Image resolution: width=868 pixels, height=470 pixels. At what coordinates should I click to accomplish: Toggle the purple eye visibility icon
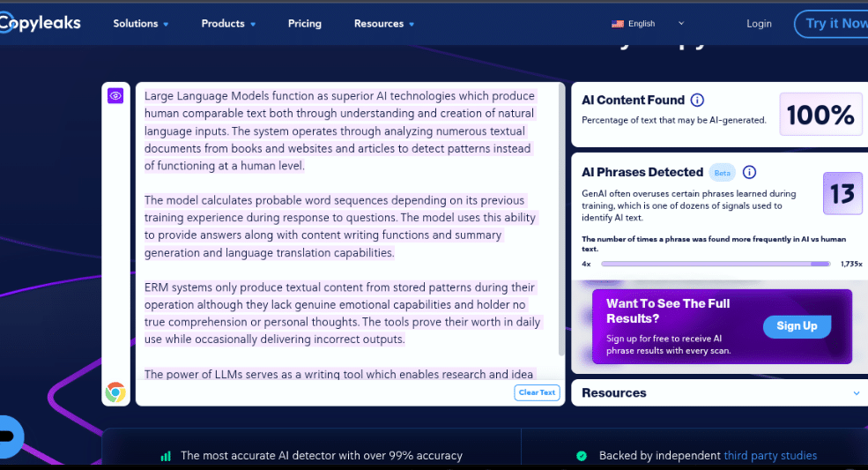(x=115, y=96)
